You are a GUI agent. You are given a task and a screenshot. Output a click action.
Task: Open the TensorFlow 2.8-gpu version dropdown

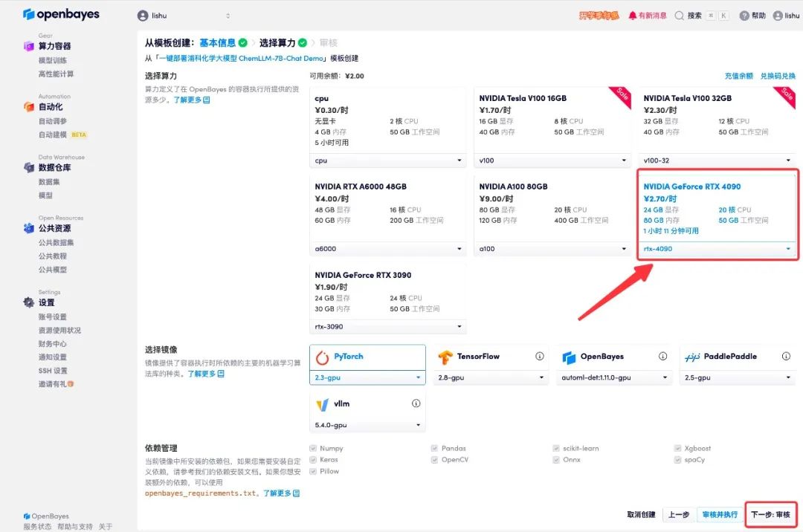click(491, 377)
